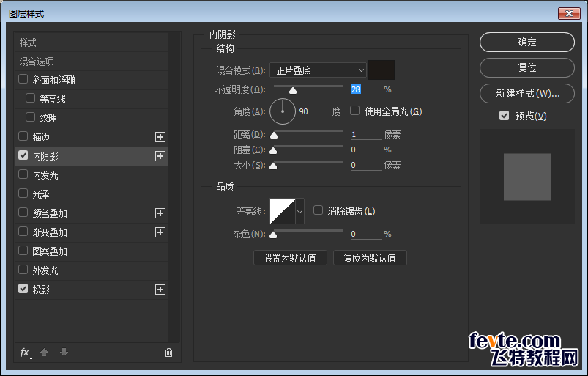Viewport: 588px width, 376px height.
Task: Click 复位为默认值 button
Action: pyautogui.click(x=370, y=258)
